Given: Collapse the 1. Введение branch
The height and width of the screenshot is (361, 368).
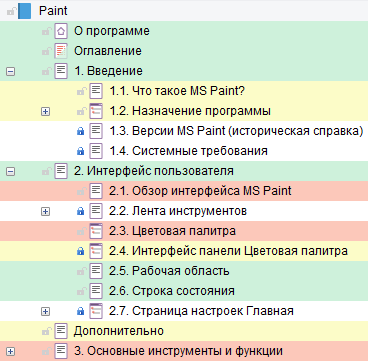Looking at the screenshot, I should [x=10, y=71].
